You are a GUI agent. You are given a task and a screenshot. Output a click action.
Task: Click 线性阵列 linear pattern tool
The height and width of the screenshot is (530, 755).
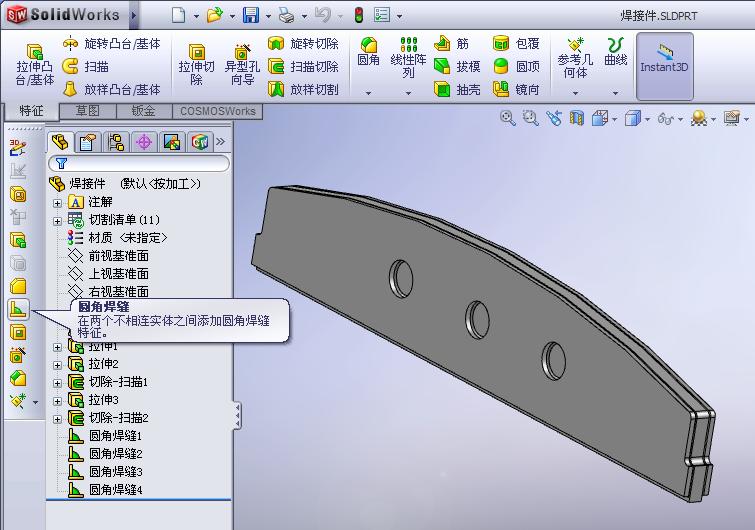click(x=408, y=58)
